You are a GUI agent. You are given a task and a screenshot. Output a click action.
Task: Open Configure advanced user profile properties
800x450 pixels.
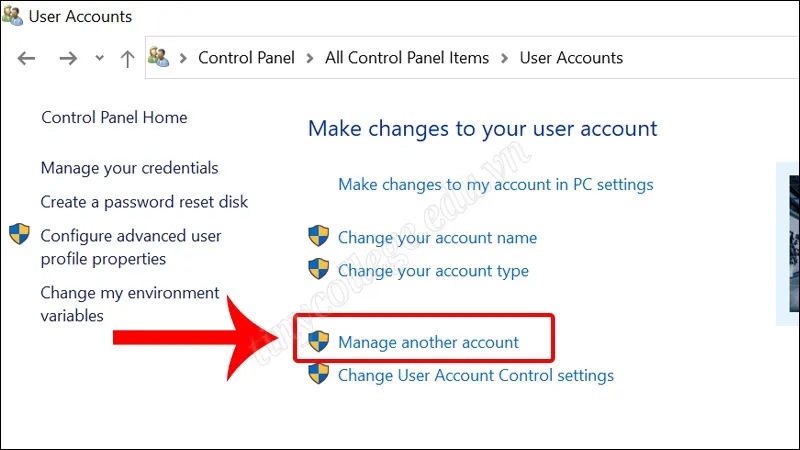pyautogui.click(x=131, y=247)
